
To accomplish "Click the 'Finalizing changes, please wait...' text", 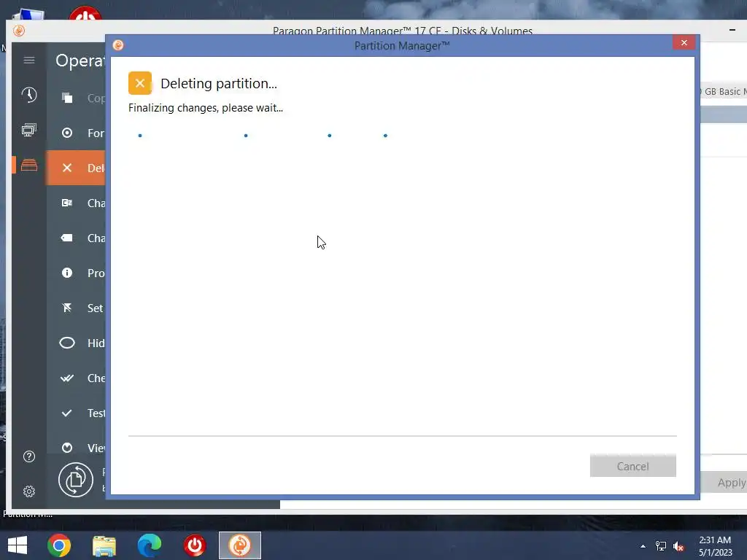I will tap(206, 108).
